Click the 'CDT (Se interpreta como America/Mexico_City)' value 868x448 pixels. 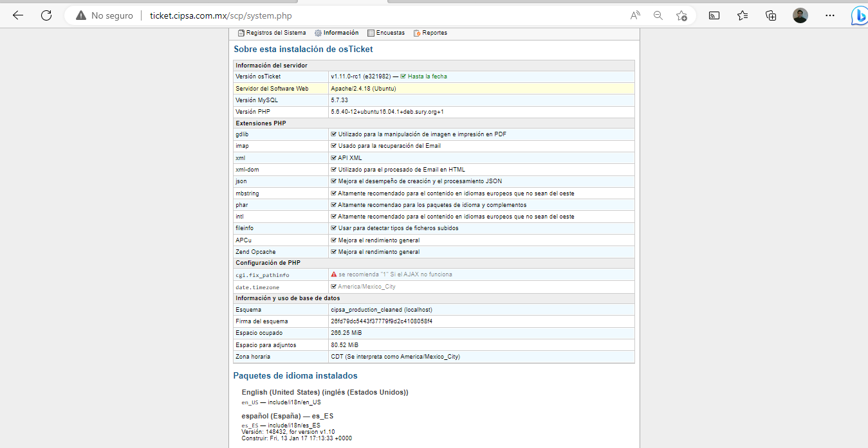[395, 357]
